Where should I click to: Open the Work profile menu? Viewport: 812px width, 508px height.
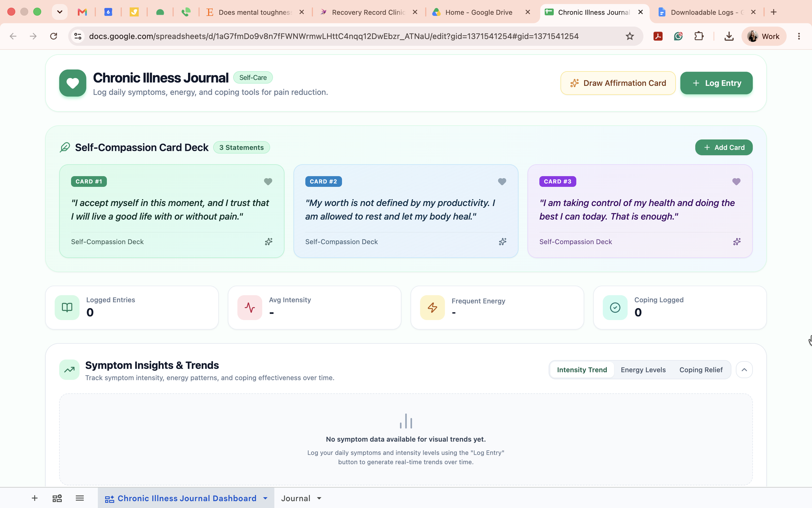764,36
